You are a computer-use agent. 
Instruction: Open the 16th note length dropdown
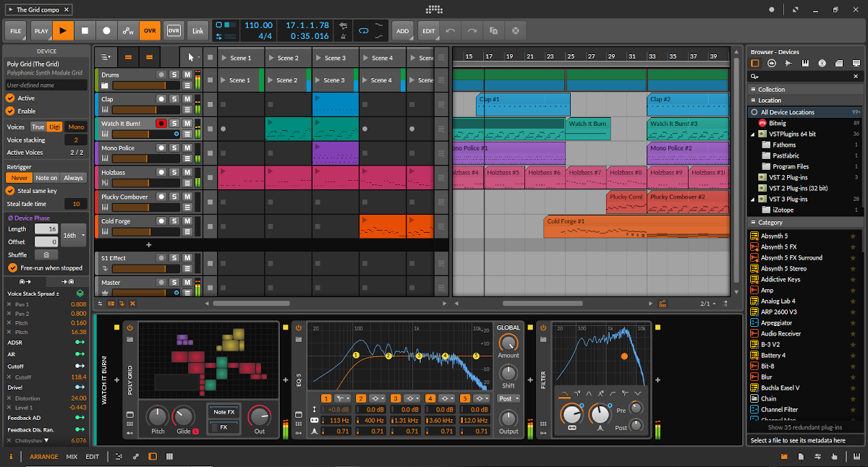(74, 235)
